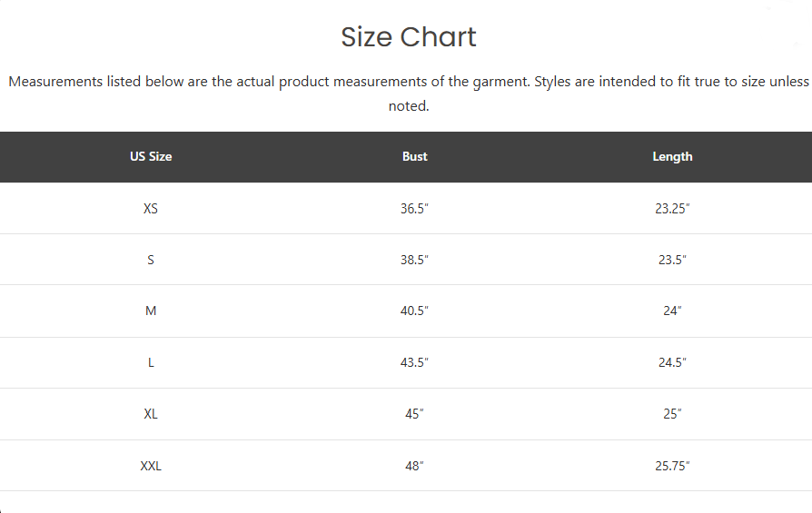Select the Length column header
Viewport: 812px width, 513px height.
(672, 156)
